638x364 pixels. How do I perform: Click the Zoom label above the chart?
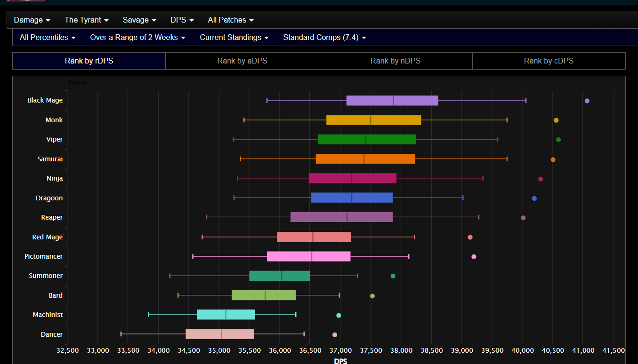(x=77, y=83)
